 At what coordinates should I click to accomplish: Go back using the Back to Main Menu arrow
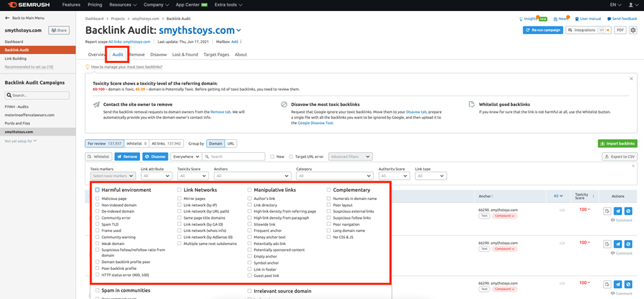coord(25,18)
